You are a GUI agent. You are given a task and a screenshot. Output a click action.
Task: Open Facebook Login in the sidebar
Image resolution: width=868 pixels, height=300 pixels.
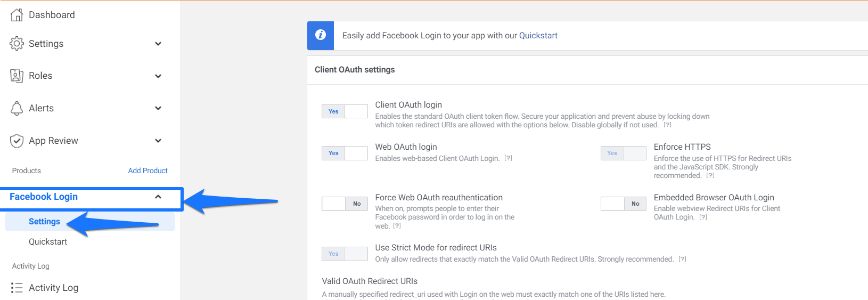44,197
